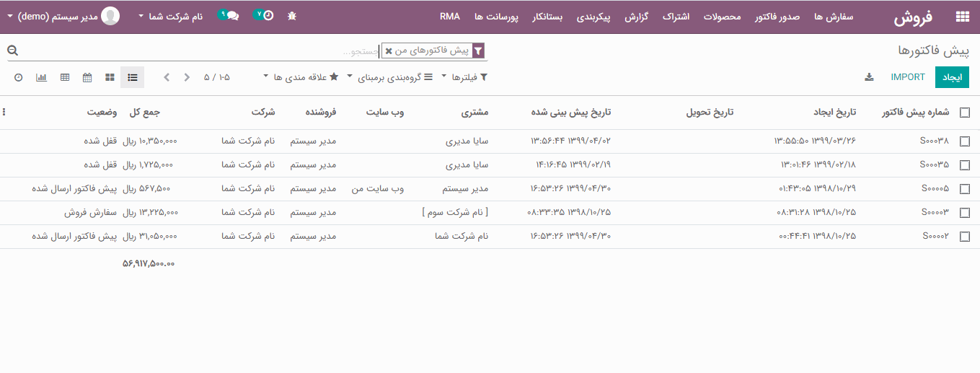Click the download export icon
The image size is (980, 373).
tap(869, 77)
